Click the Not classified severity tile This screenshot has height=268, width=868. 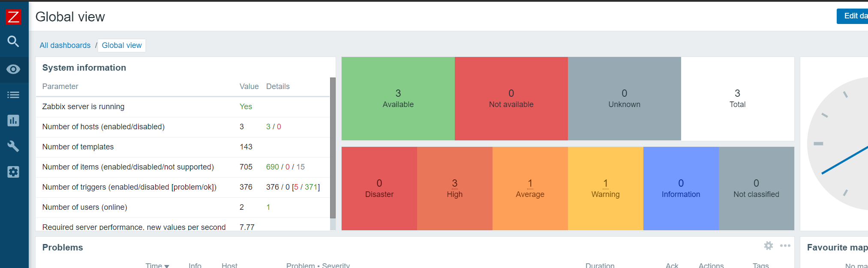[x=757, y=189]
